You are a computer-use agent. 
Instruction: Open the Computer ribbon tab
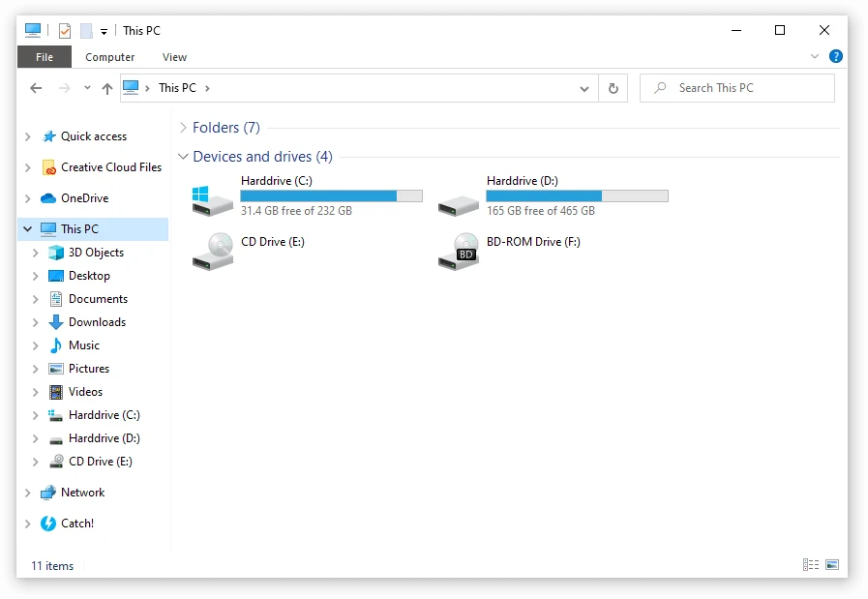click(x=109, y=57)
